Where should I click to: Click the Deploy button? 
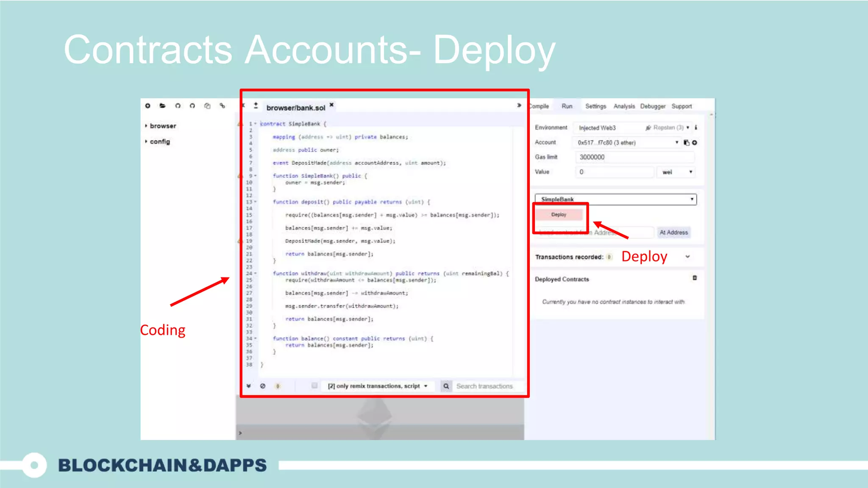[559, 215]
